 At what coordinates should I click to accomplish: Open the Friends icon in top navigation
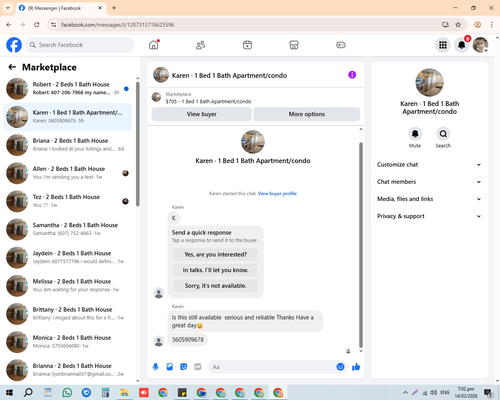[x=200, y=45]
